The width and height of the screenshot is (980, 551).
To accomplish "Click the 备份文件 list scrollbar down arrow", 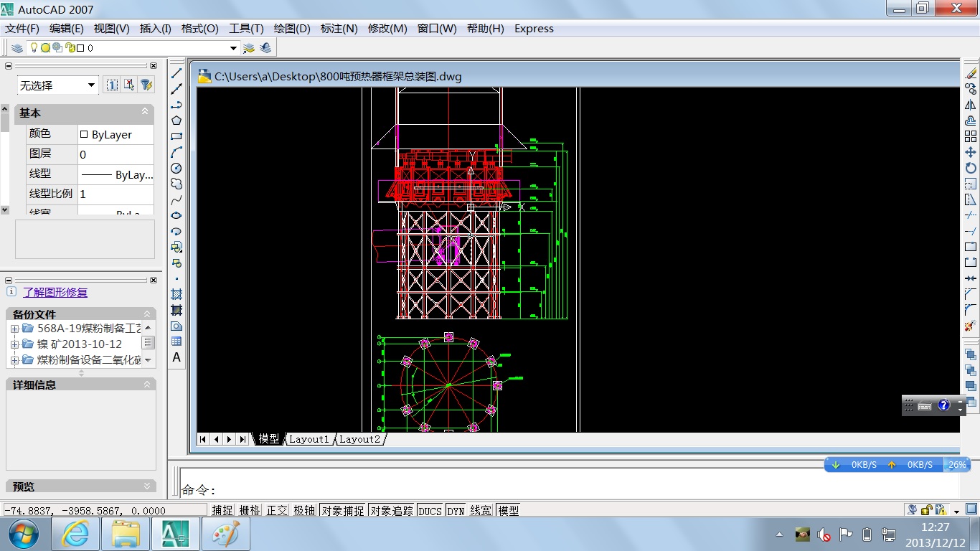I will coord(148,360).
